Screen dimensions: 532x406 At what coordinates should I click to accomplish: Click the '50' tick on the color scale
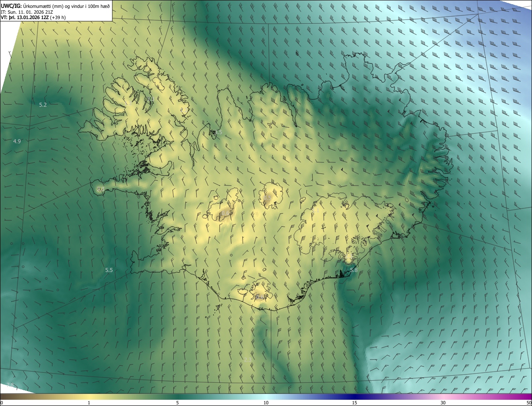pyautogui.click(x=529, y=403)
